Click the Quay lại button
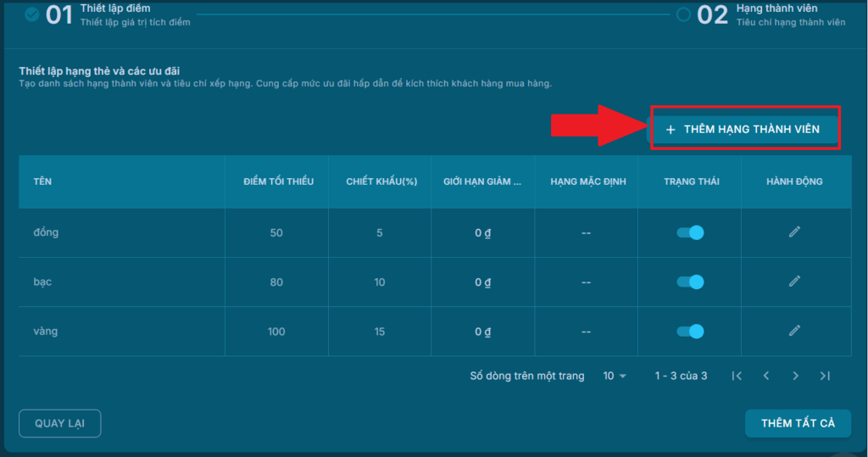 click(60, 423)
